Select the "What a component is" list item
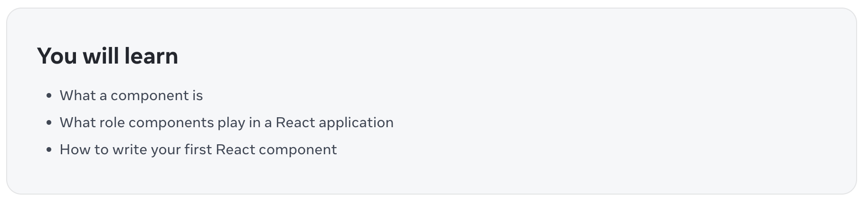The width and height of the screenshot is (868, 205). pyautogui.click(x=131, y=95)
